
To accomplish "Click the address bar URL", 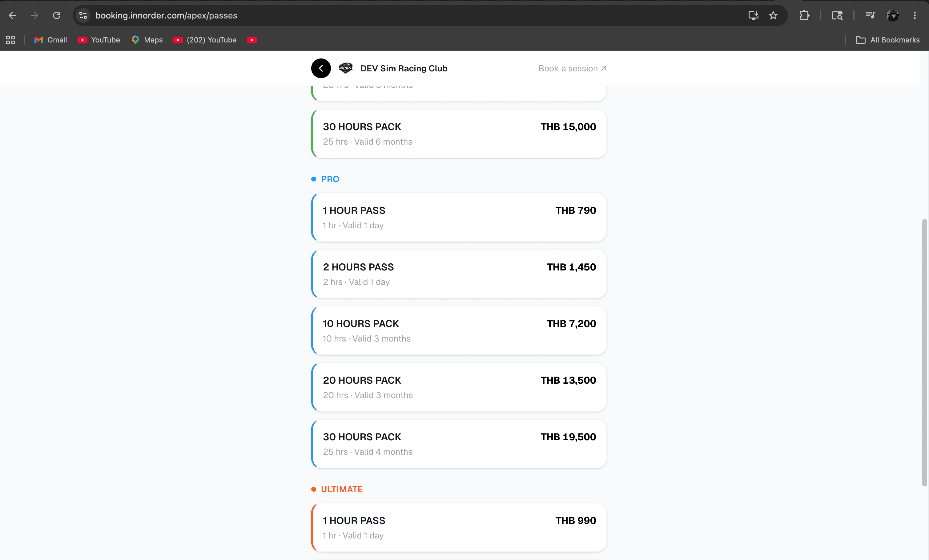I will (166, 15).
